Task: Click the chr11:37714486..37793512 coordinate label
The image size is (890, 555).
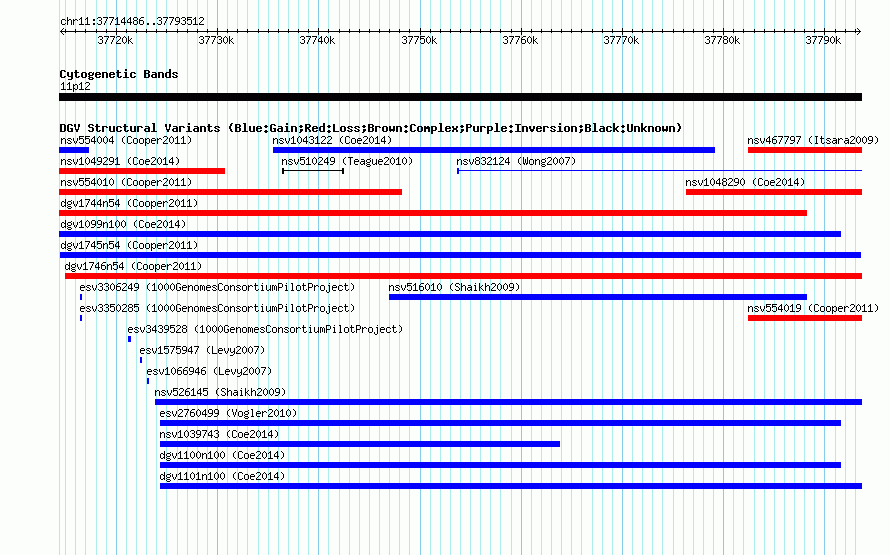Action: pyautogui.click(x=132, y=21)
